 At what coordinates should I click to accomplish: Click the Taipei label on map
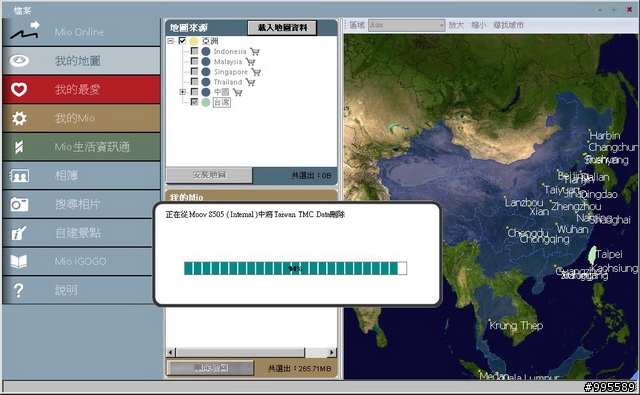609,254
